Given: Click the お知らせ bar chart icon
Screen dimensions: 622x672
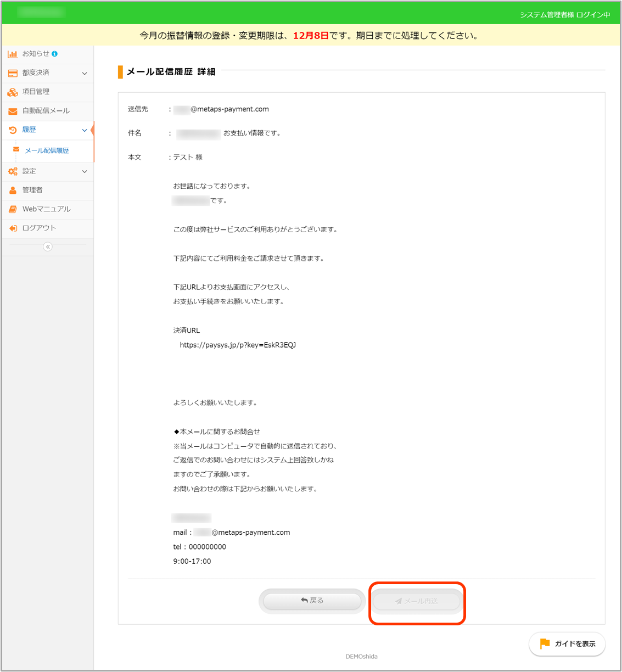Looking at the screenshot, I should click(12, 54).
